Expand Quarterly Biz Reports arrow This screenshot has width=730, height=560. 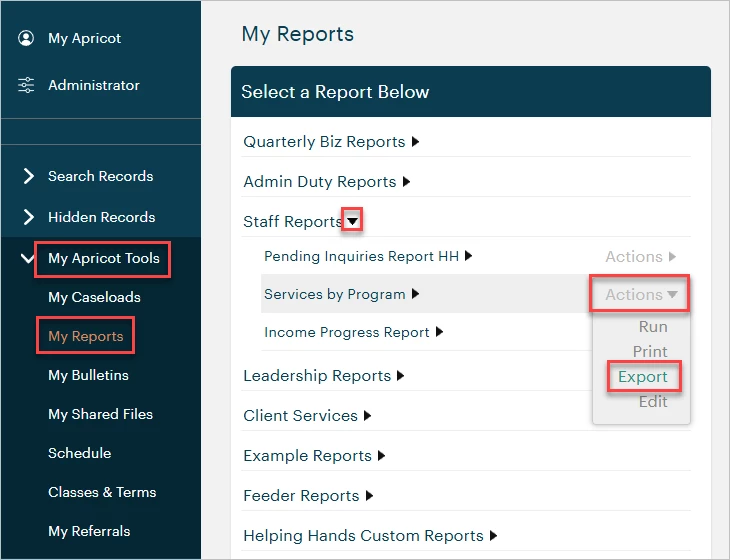coord(416,142)
